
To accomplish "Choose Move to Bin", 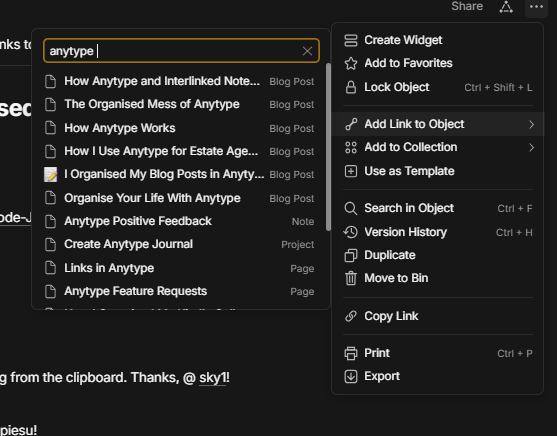I will click(437, 278).
